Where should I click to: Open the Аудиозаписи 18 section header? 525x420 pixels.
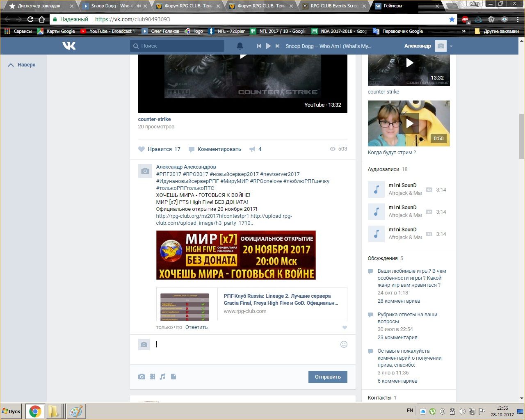tap(388, 169)
